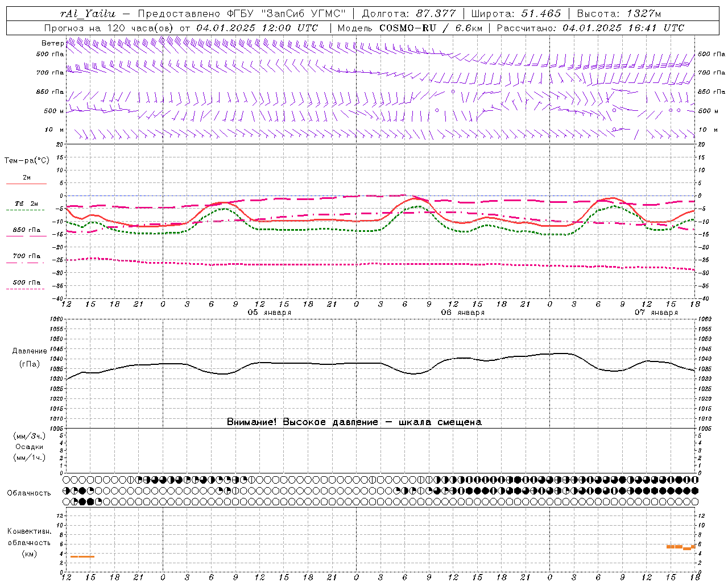This screenshot has height=582, width=728.
Task: Click the model label COSMO-RU / 6.6км
Action: click(x=431, y=28)
